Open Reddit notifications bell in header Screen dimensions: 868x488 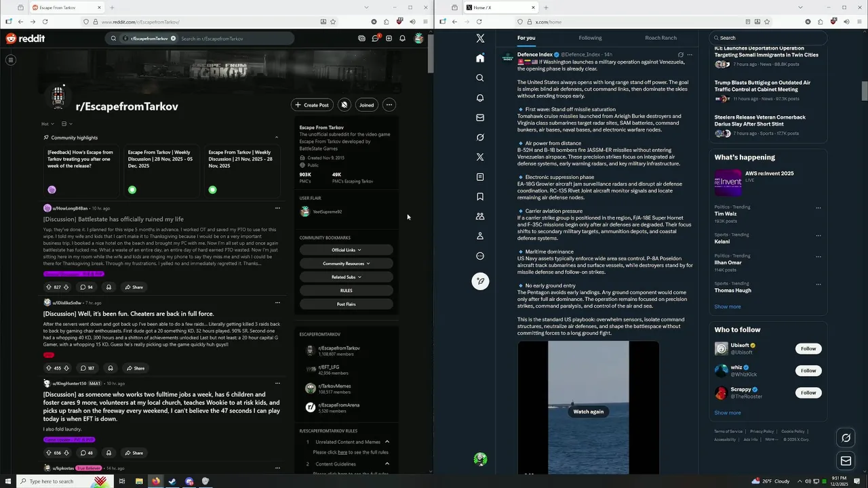[402, 39]
